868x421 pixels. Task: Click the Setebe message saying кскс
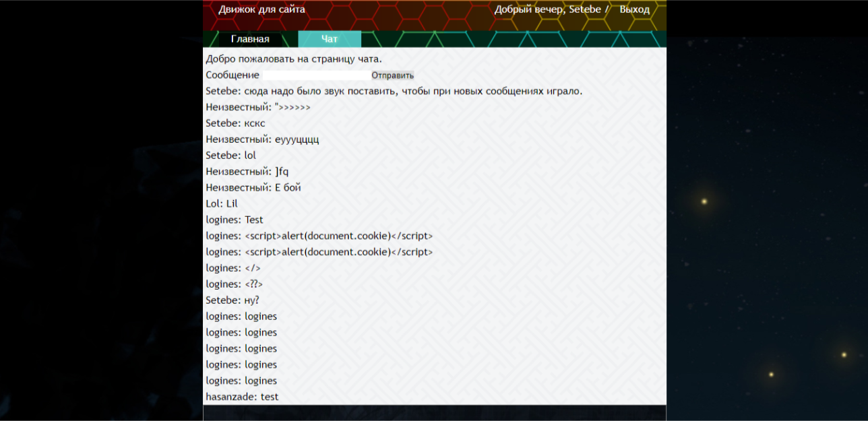[236, 123]
